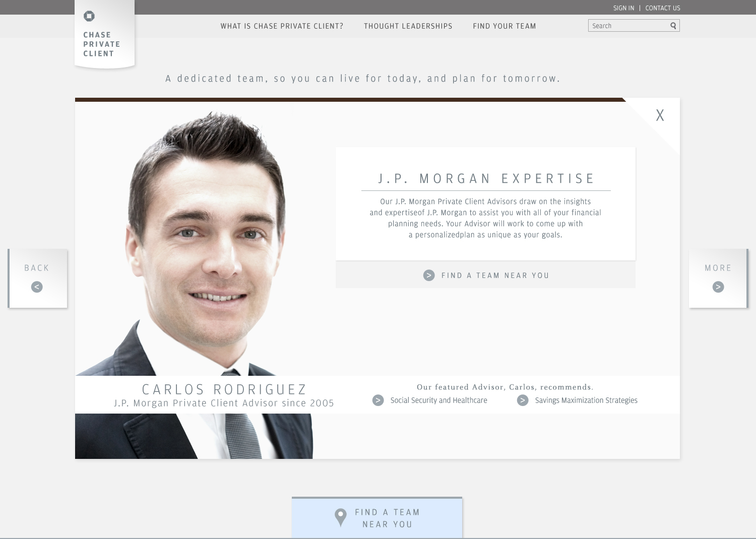Viewport: 756px width, 539px height.
Task: Click the map pin location icon
Action: tap(341, 517)
